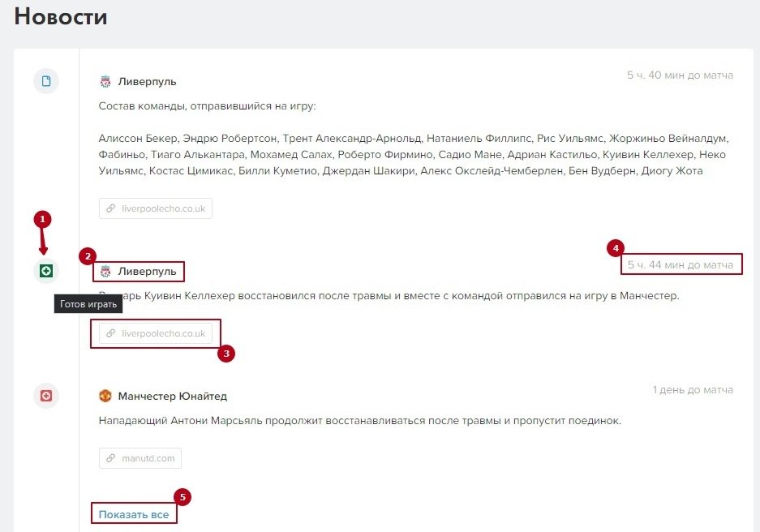
Task: Click the '1 день до матча' timestamp
Action: click(693, 390)
